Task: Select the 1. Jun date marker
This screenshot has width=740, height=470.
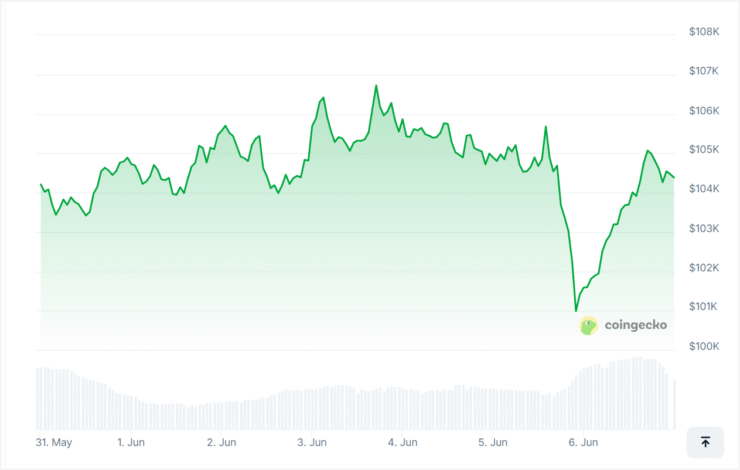Action: (x=131, y=443)
